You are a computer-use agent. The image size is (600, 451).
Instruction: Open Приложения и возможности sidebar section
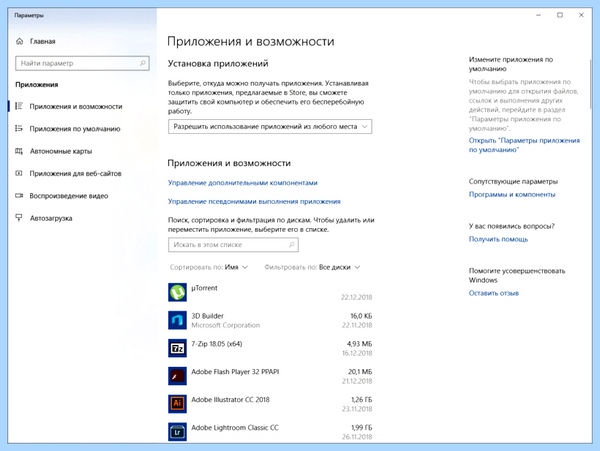[x=82, y=106]
